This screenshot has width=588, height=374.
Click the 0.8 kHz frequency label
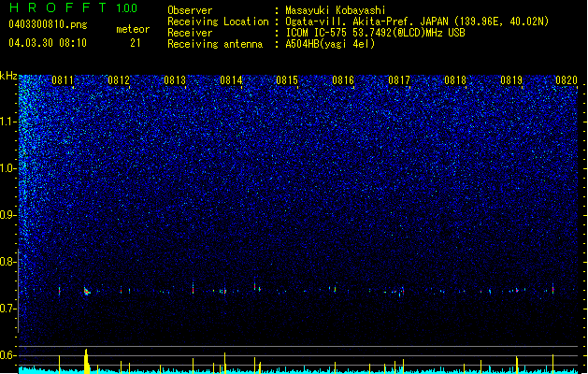7,262
